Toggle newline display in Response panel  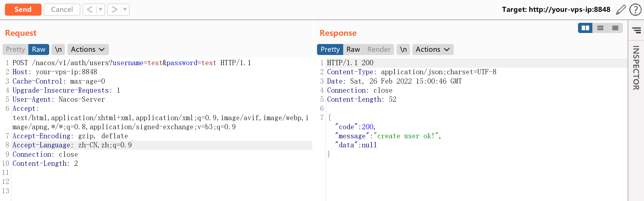(x=403, y=49)
